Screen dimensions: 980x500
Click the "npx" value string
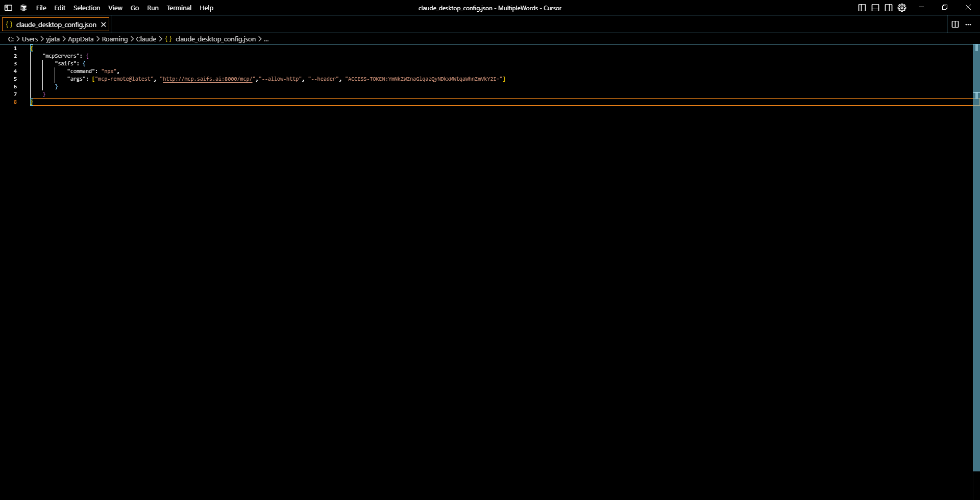pos(109,72)
